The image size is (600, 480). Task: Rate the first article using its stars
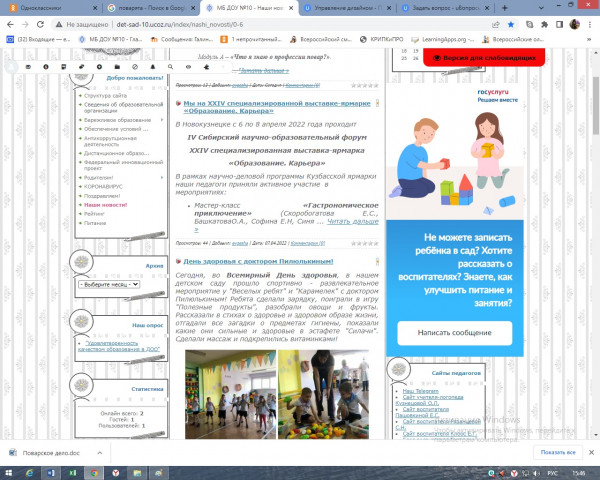(x=365, y=85)
